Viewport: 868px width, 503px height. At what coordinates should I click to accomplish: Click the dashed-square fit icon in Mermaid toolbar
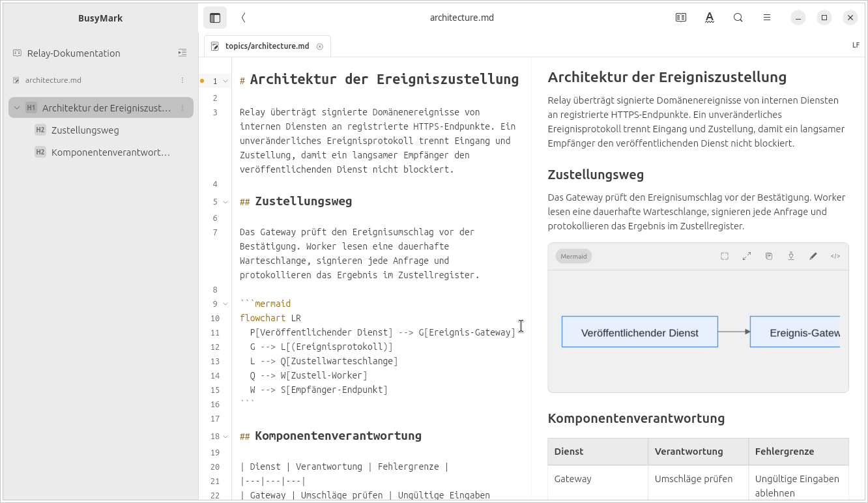tap(725, 256)
